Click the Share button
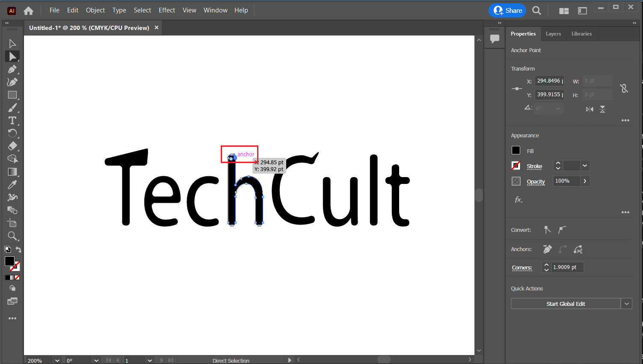This screenshot has height=364, width=643. coord(508,11)
